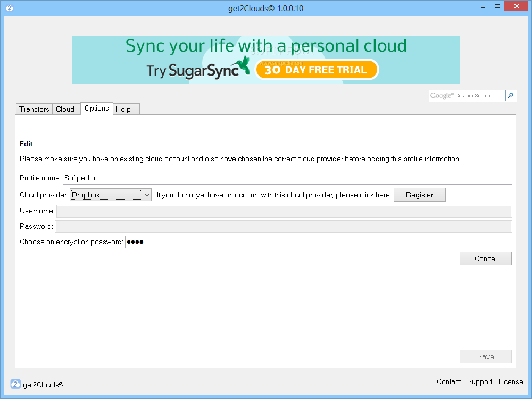Click the get2Clouds logo icon at bottom
Viewport: 532px width, 399px height.
click(x=15, y=384)
